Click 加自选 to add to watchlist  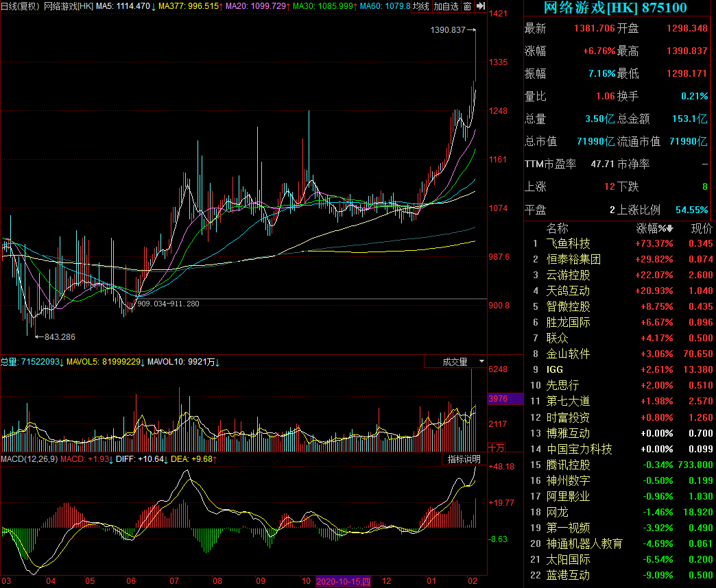pyautogui.click(x=446, y=6)
